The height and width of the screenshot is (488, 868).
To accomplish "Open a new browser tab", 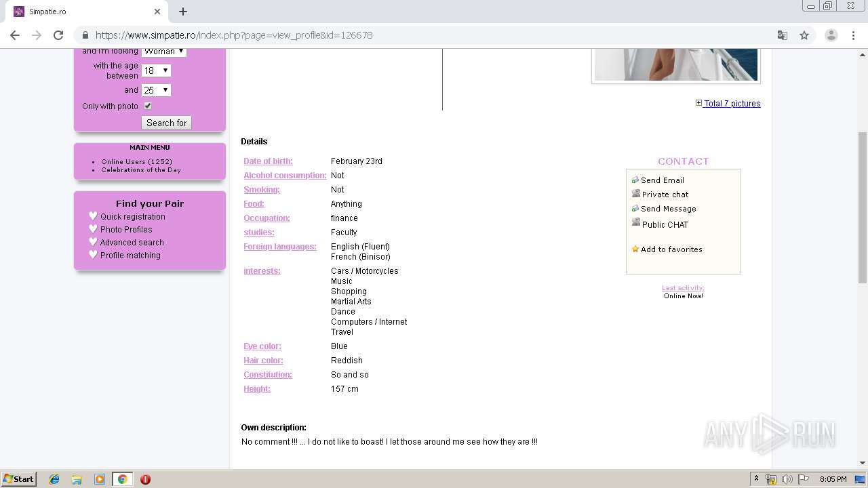I will pos(183,12).
